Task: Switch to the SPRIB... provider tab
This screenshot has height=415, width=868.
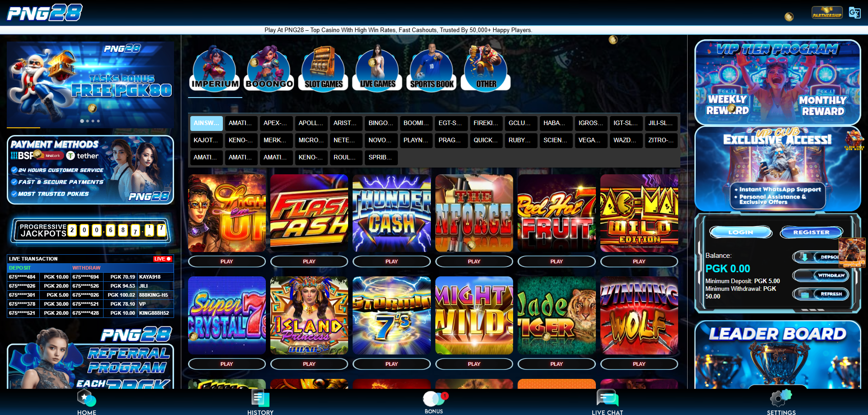Action: pos(381,157)
